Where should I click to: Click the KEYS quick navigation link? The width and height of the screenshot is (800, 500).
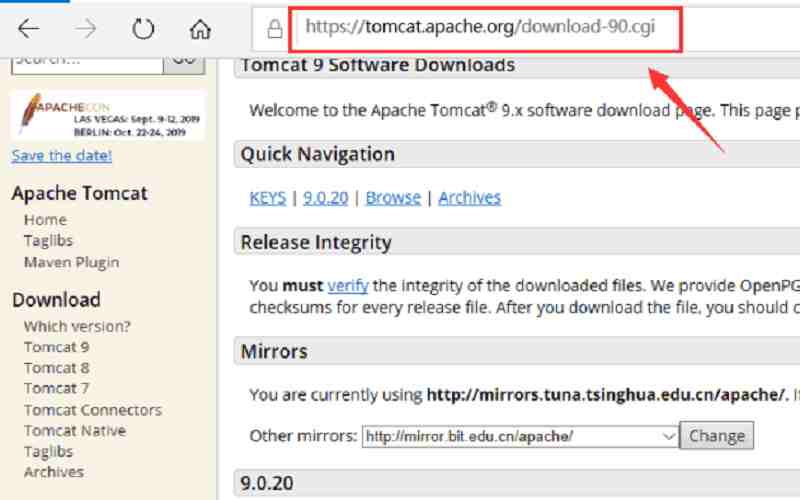click(268, 197)
